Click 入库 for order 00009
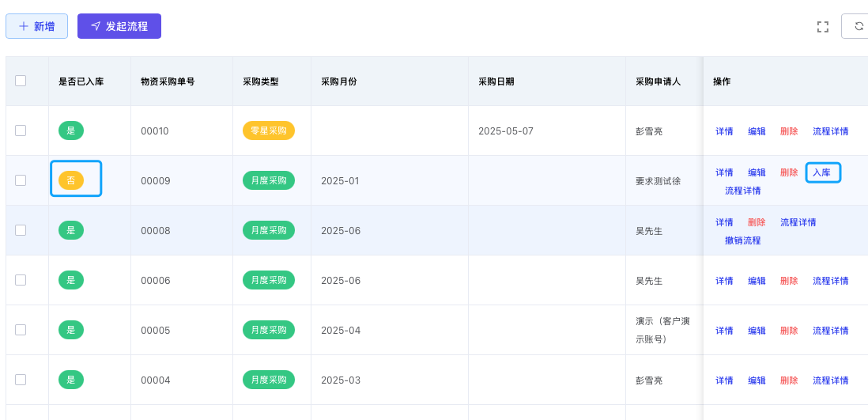The height and width of the screenshot is (420, 868). [821, 172]
